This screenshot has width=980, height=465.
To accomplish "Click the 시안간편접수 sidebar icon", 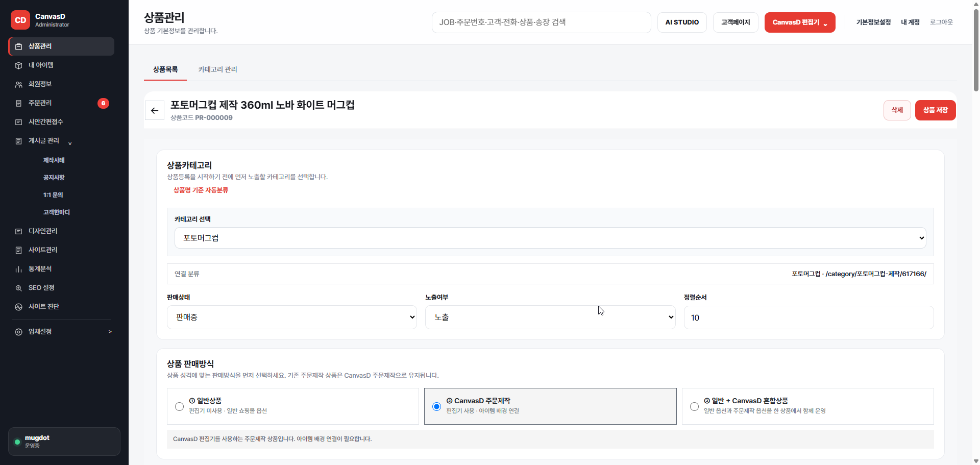I will coord(19,122).
